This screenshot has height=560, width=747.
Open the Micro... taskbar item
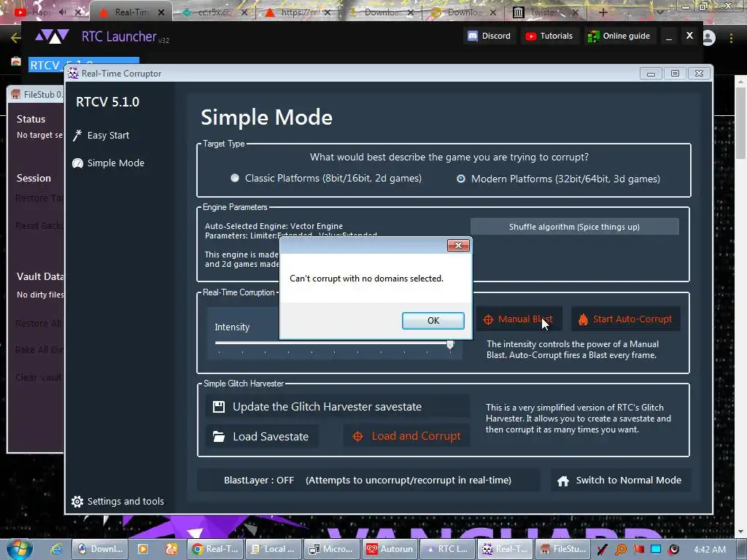click(x=332, y=549)
